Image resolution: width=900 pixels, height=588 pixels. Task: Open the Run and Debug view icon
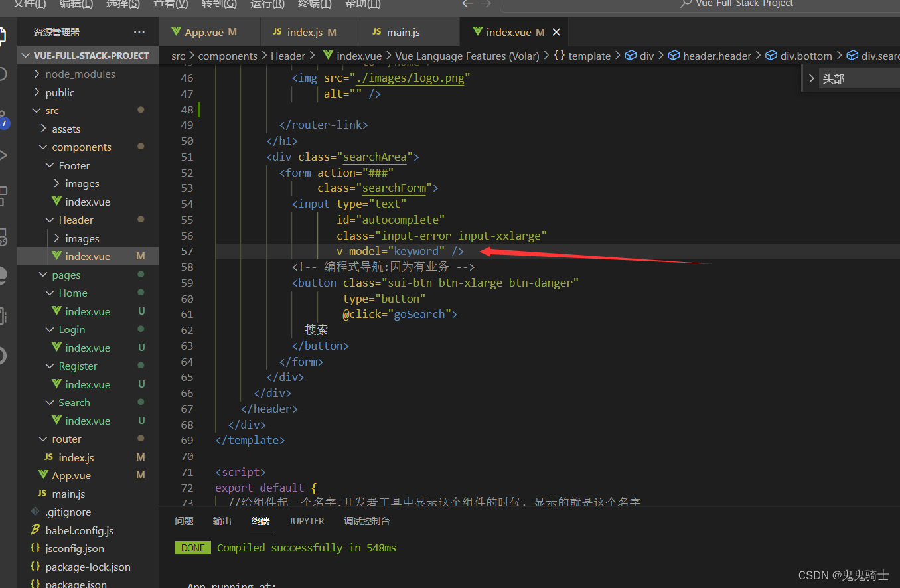click(3, 156)
